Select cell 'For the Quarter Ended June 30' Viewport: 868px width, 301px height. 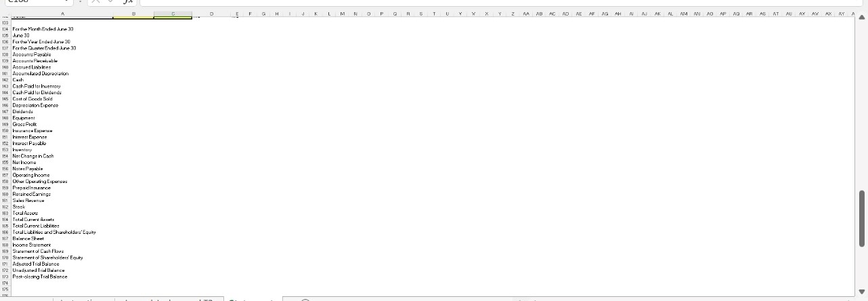tap(62, 48)
